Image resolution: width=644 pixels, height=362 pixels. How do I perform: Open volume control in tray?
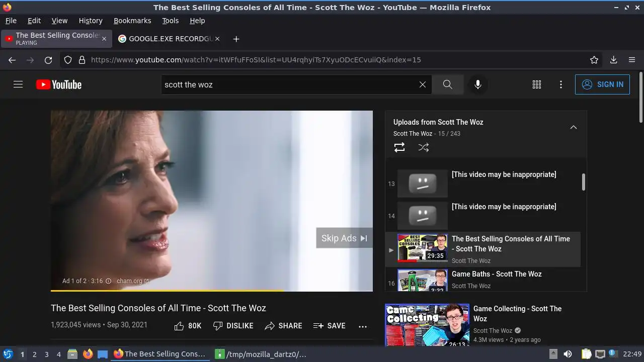click(x=568, y=354)
